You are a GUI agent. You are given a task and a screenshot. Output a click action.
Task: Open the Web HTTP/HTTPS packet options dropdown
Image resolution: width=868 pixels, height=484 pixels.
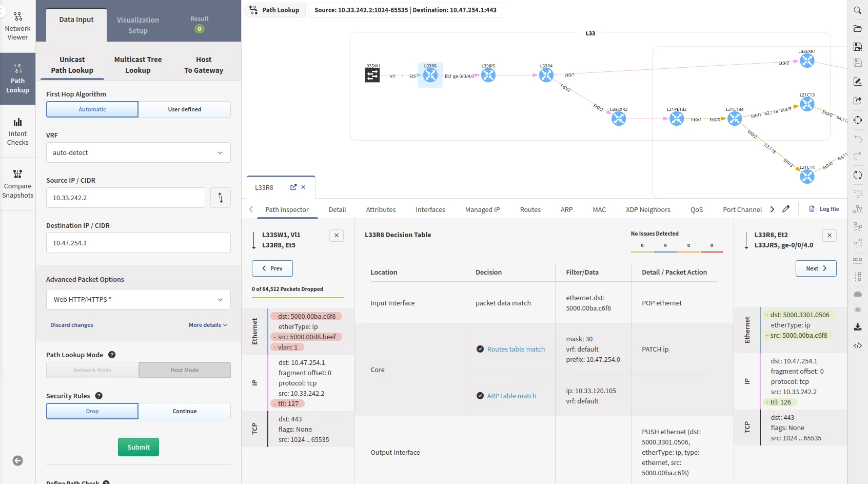pyautogui.click(x=138, y=299)
